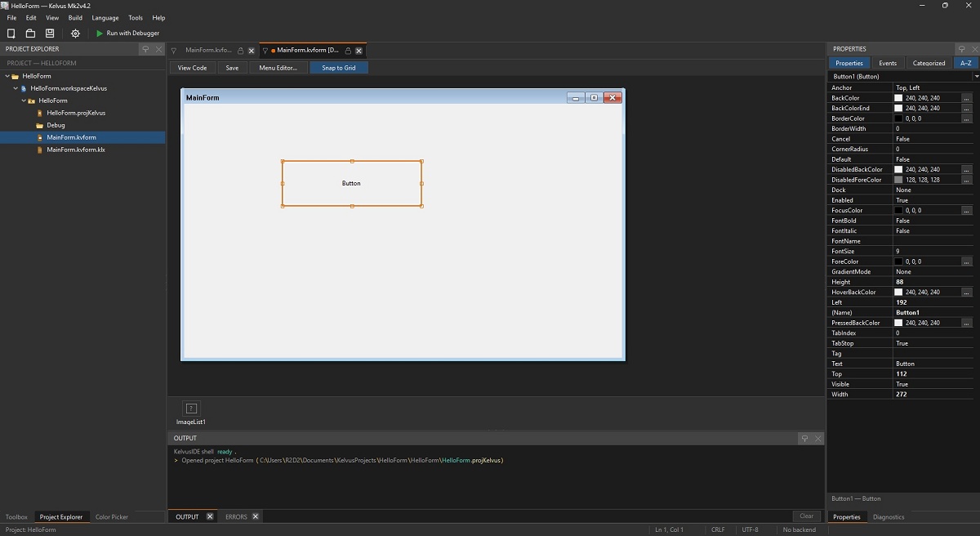Toggle Snap to Grid
This screenshot has width=980, height=536.
coord(339,68)
